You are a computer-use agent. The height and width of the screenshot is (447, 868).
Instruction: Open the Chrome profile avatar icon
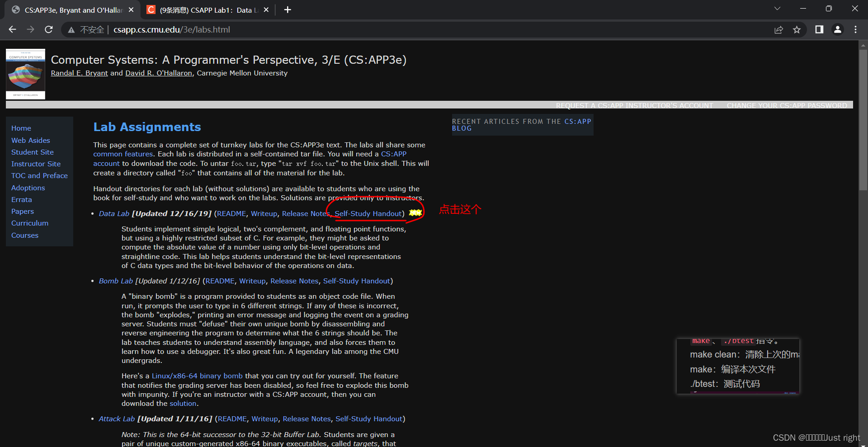point(838,29)
